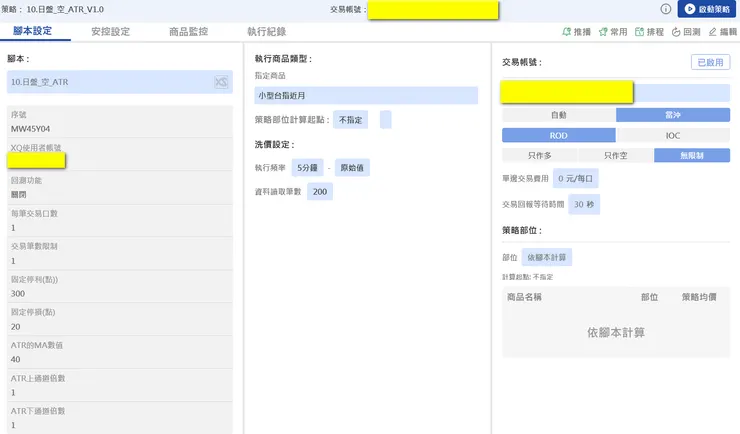This screenshot has height=434, width=740.
Task: Click the 策略均價 column header
Action: 699,297
